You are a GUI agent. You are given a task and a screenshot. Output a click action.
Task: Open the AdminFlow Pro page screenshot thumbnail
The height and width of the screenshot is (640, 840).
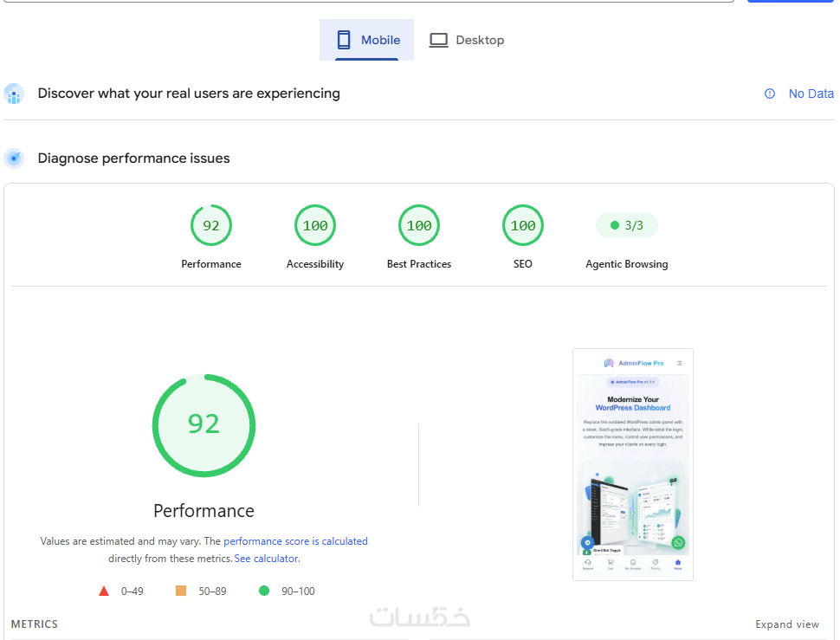(633, 464)
